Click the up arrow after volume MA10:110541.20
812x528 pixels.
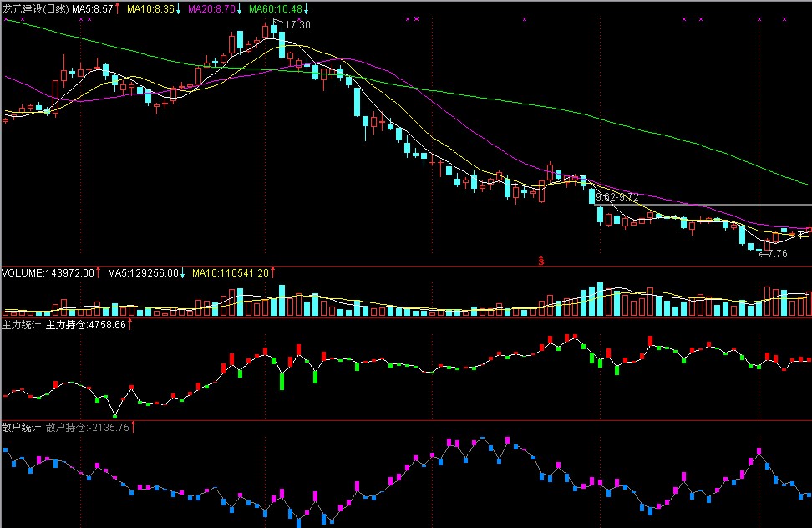coord(272,272)
